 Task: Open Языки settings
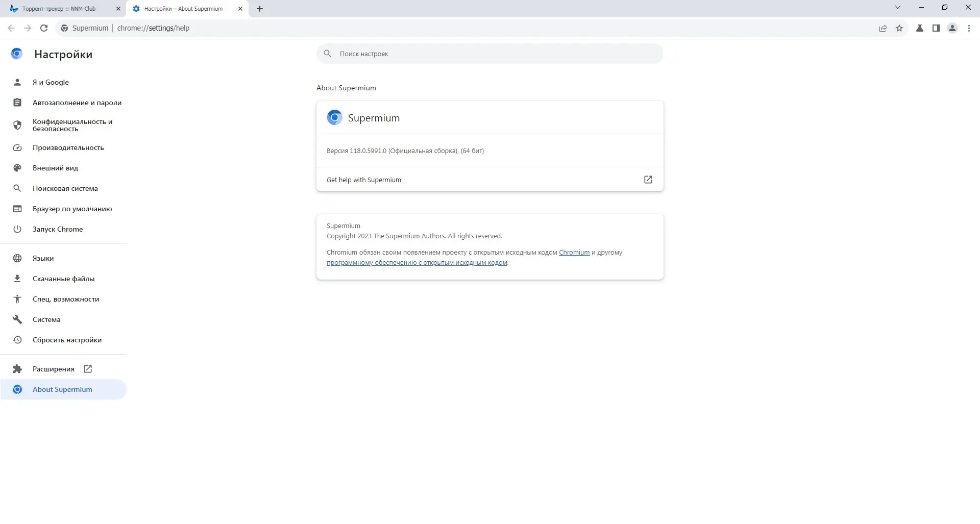[63, 258]
